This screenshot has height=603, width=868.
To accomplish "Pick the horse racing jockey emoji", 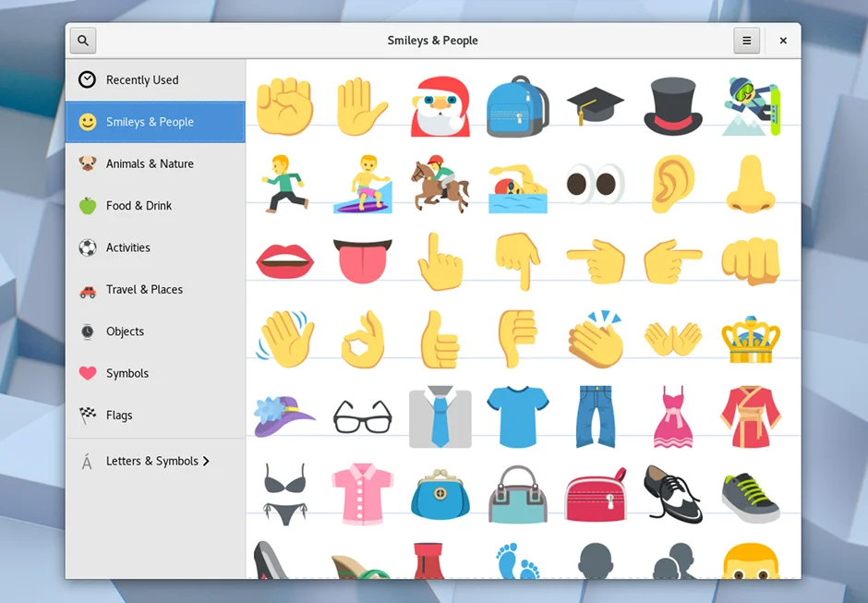I will (x=440, y=184).
